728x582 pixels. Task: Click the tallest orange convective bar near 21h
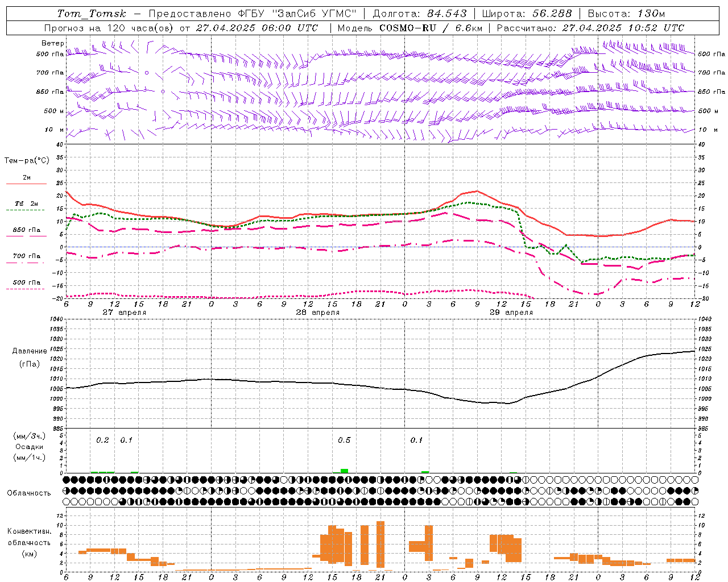tap(380, 544)
